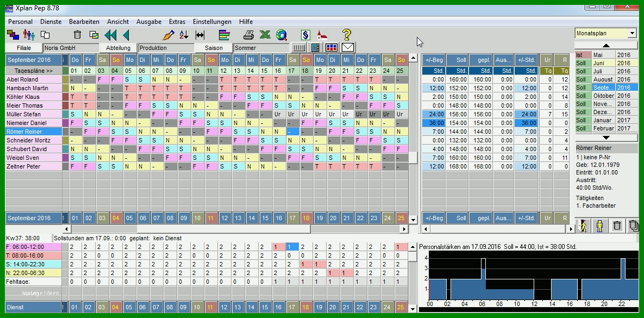Screen dimensions: 644x318
Task: Click the Saison button
Action: coord(214,48)
